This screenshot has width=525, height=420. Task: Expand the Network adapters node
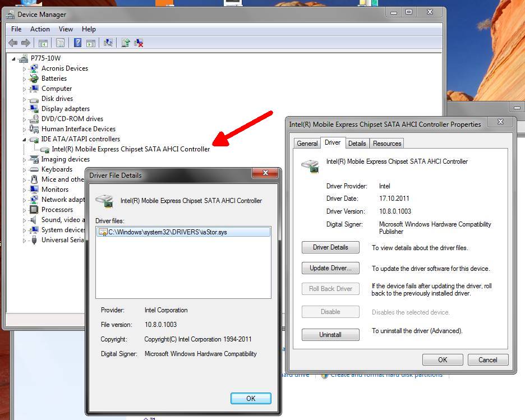pyautogui.click(x=24, y=200)
